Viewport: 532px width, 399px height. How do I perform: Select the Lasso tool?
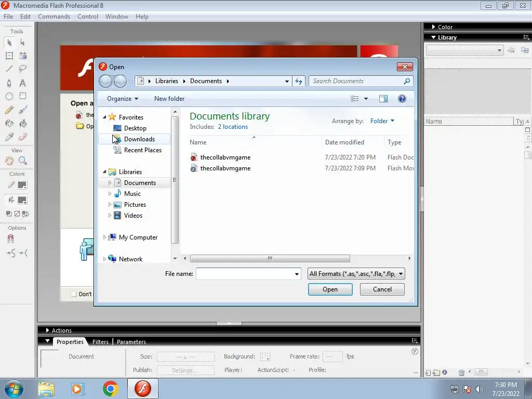tap(22, 69)
